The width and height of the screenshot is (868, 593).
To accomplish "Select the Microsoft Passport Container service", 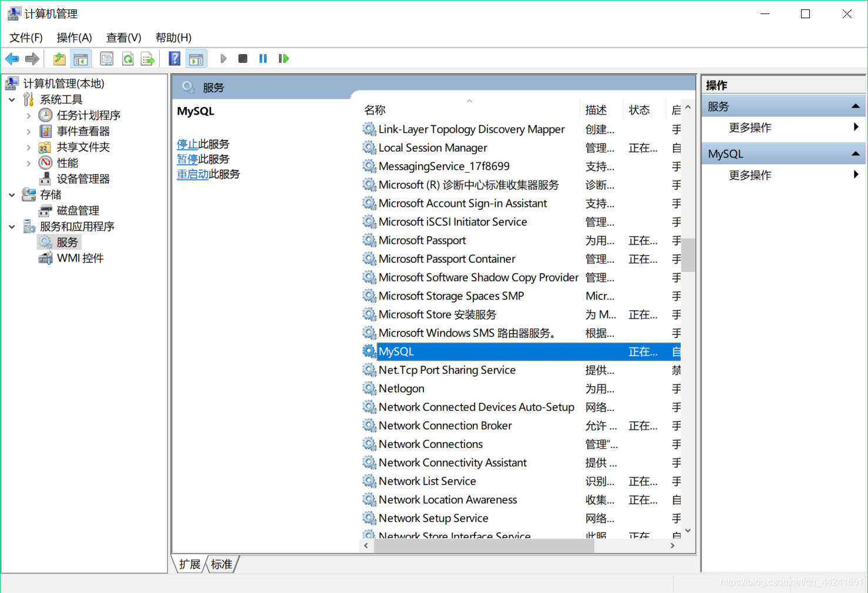I will point(520,259).
